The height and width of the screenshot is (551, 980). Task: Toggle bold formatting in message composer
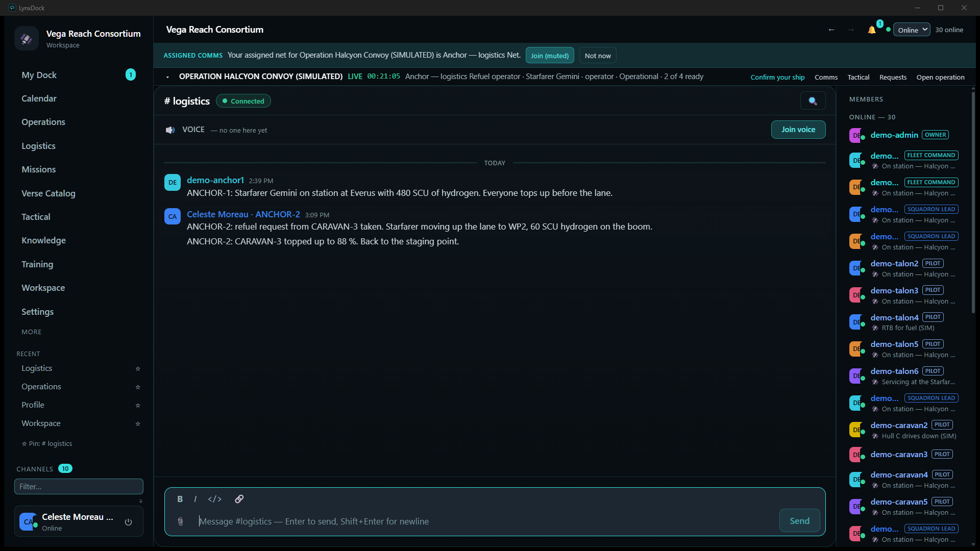tap(180, 499)
